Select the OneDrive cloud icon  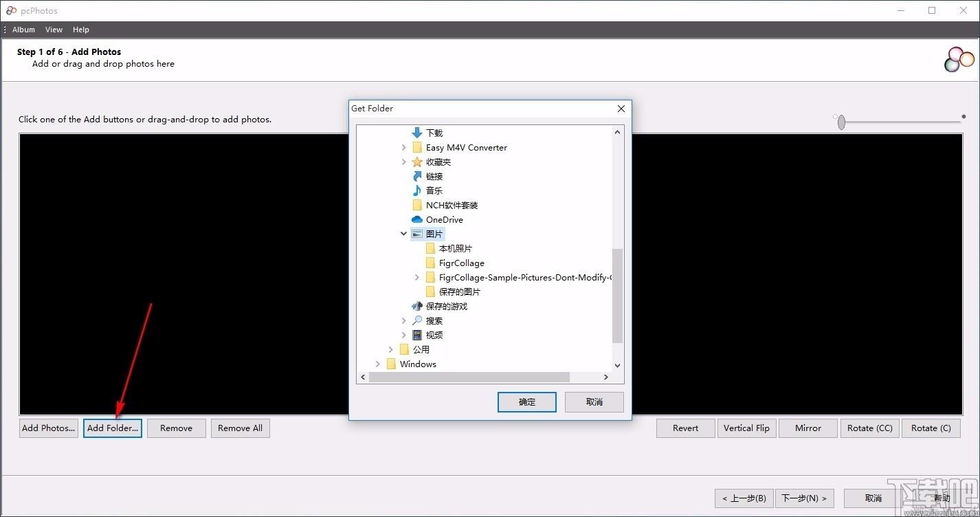(x=416, y=219)
